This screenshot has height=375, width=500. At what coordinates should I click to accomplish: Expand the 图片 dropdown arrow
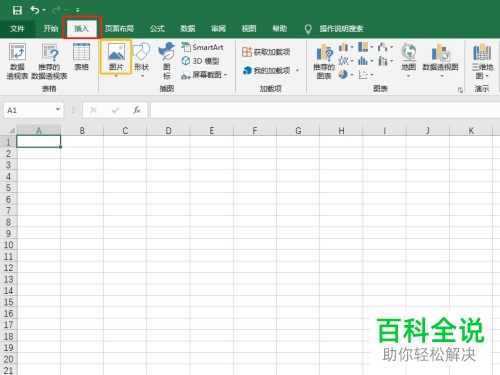(116, 76)
